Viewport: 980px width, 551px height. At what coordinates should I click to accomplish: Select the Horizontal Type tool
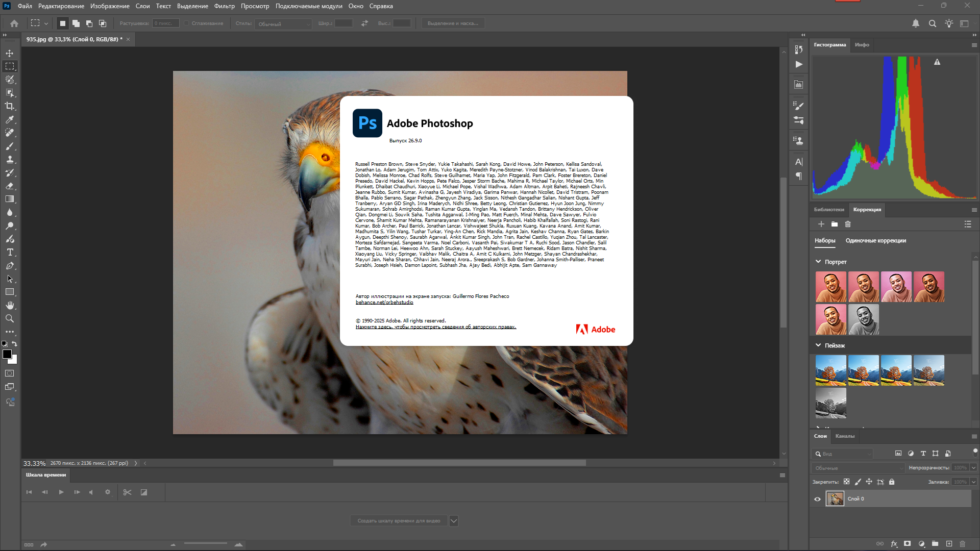[x=10, y=253]
